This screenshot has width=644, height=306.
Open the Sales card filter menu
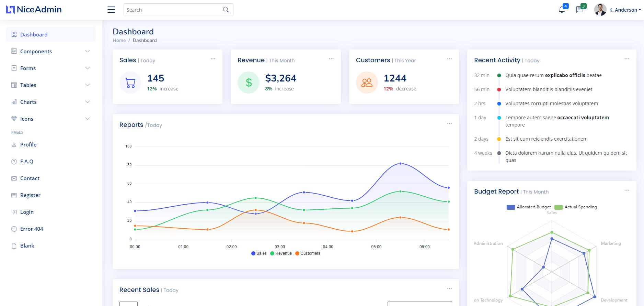point(213,59)
